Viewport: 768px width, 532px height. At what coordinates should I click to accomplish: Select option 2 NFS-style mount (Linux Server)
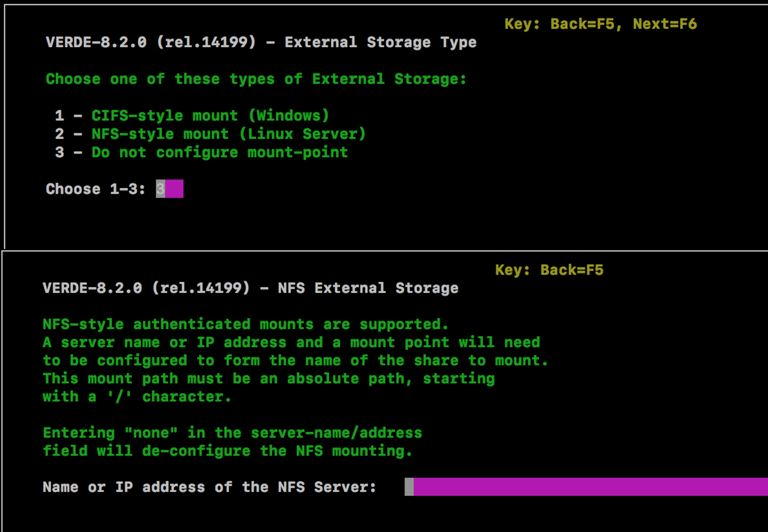[210, 134]
